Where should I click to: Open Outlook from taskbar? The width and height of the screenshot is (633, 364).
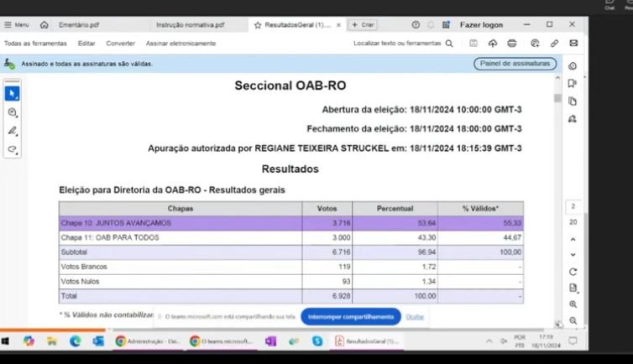click(x=98, y=341)
